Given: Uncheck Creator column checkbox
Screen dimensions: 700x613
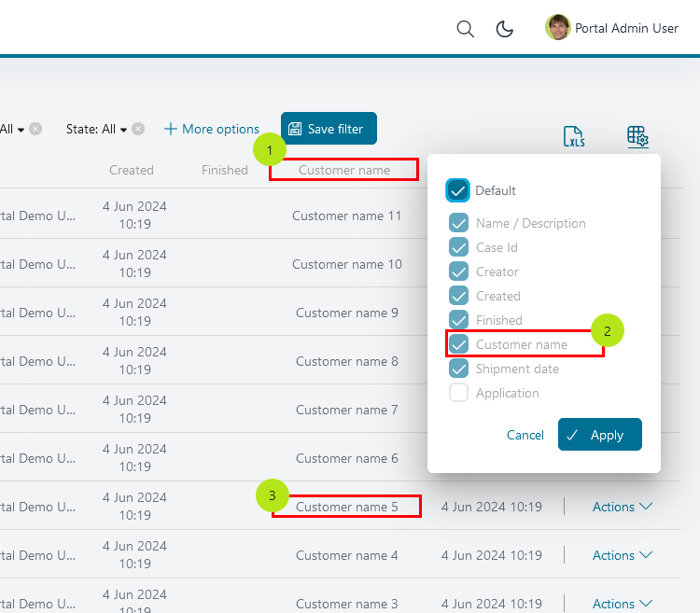Looking at the screenshot, I should (458, 272).
